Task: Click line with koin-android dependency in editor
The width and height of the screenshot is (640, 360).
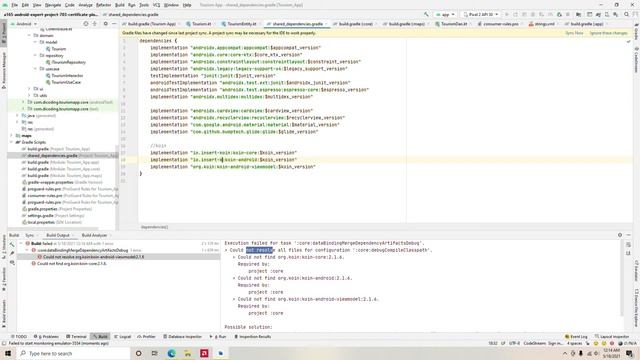Action: (223, 160)
